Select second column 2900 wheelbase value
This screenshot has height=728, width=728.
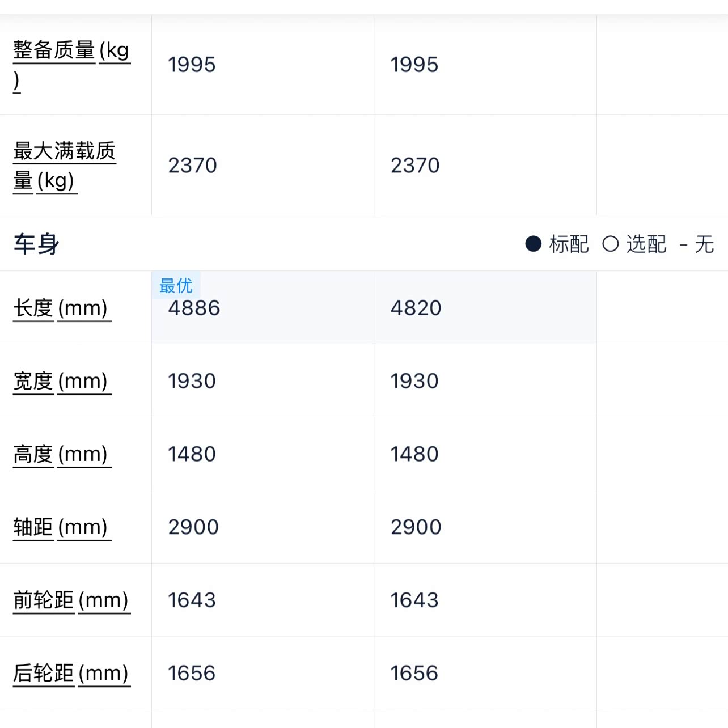tap(416, 527)
